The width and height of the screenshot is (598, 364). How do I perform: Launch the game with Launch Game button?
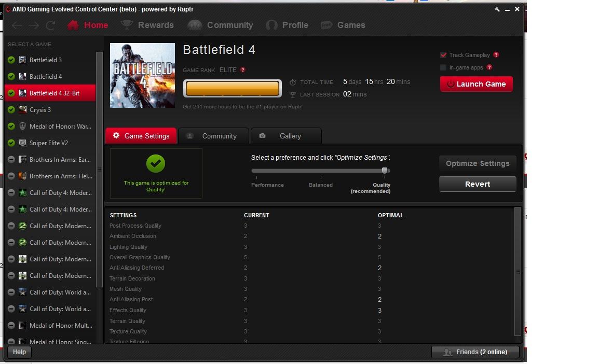click(x=477, y=84)
